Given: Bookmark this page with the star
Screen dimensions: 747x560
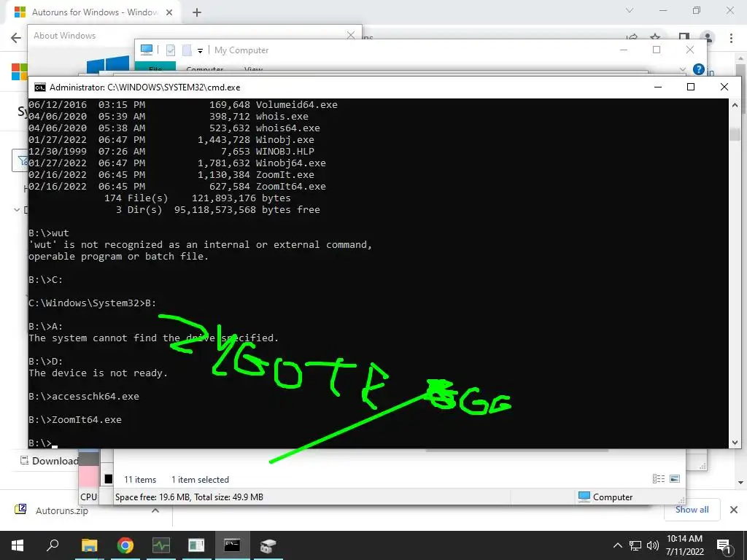Looking at the screenshot, I should 656,36.
